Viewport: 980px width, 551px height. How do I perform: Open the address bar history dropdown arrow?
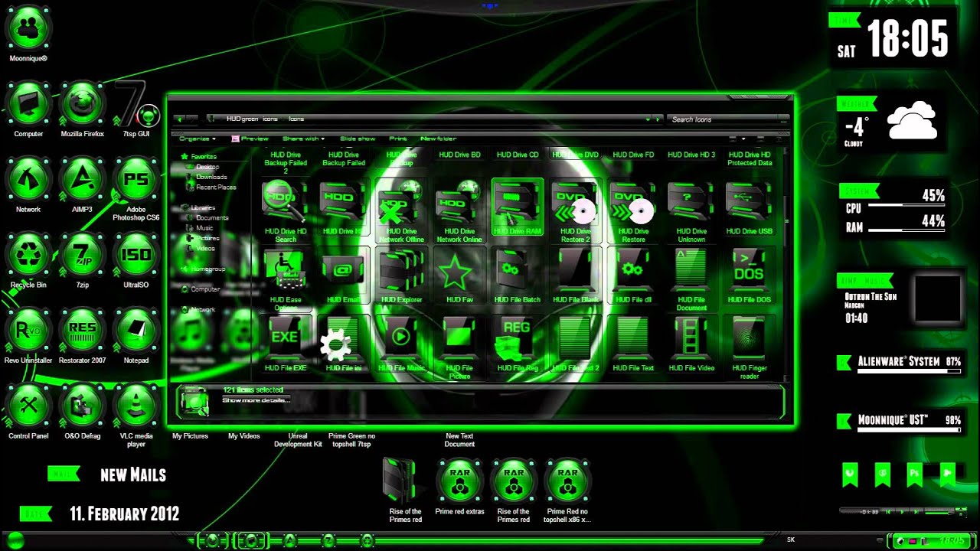click(648, 119)
